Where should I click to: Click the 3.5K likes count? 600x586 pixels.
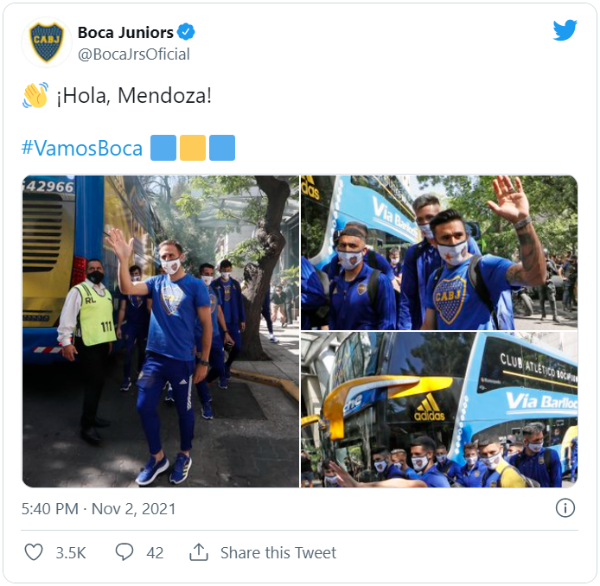[x=71, y=553]
